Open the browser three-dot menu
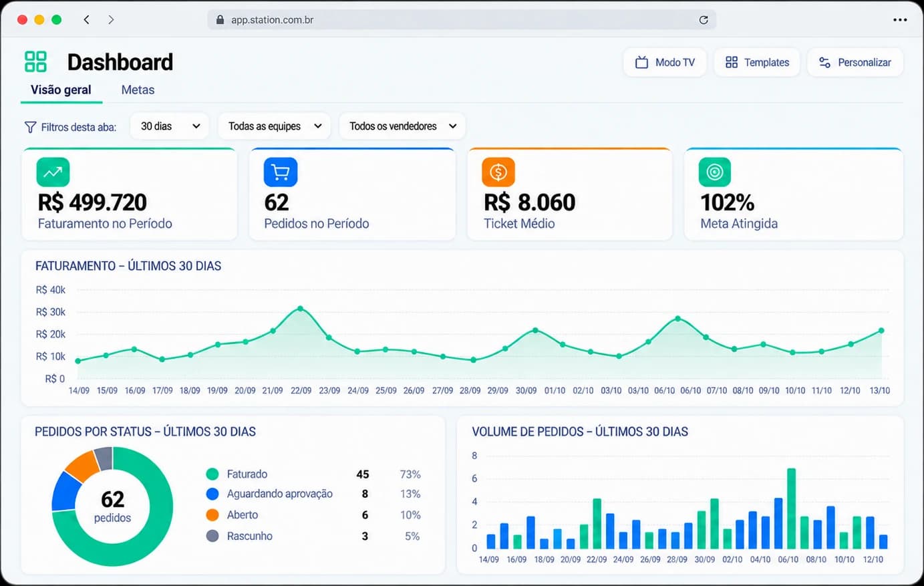The width and height of the screenshot is (924, 586). point(900,19)
